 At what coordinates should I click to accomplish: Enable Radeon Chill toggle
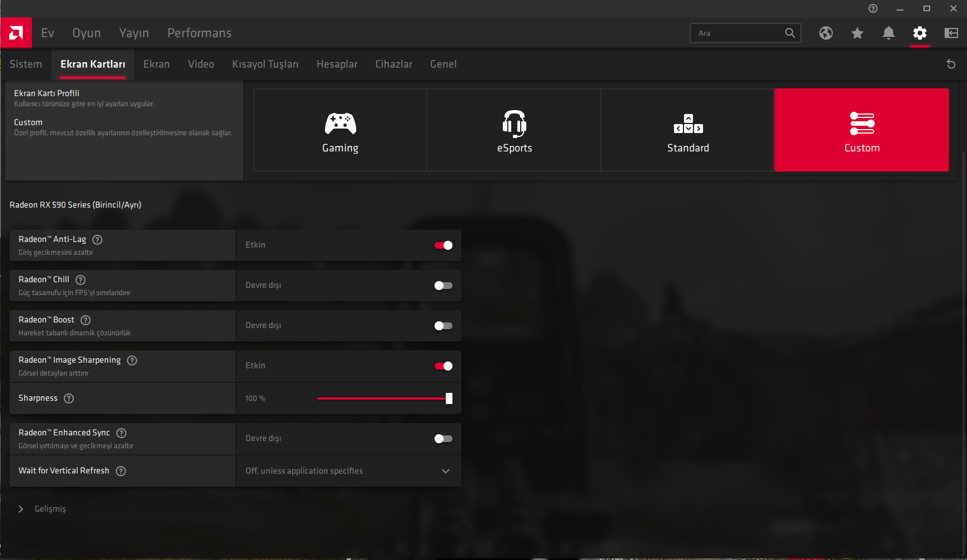pyautogui.click(x=444, y=286)
